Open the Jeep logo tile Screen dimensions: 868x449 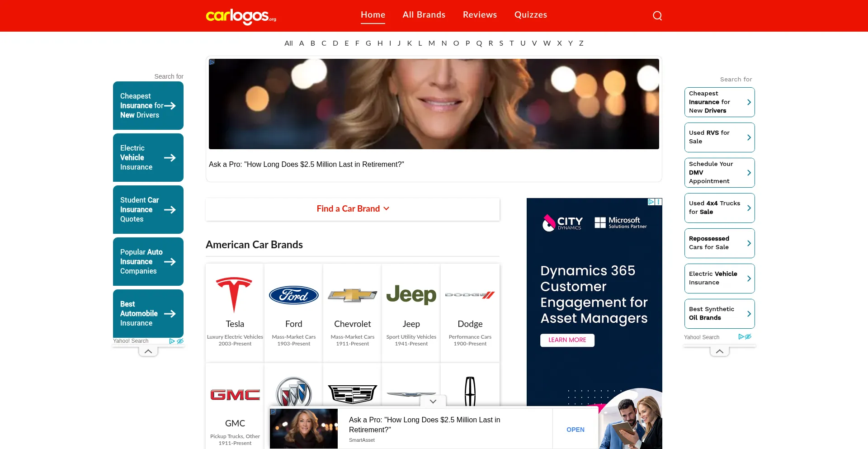point(411,295)
